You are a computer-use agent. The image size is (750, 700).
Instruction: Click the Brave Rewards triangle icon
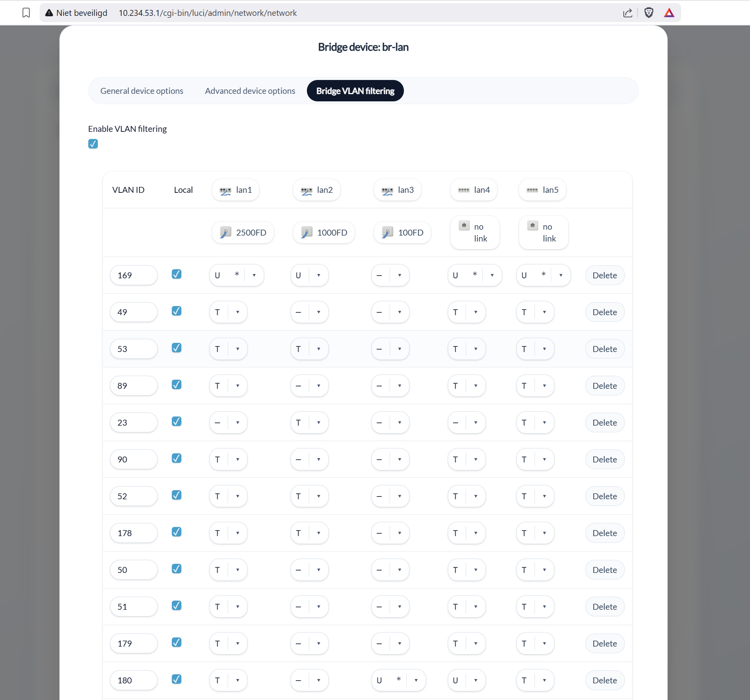(x=669, y=13)
